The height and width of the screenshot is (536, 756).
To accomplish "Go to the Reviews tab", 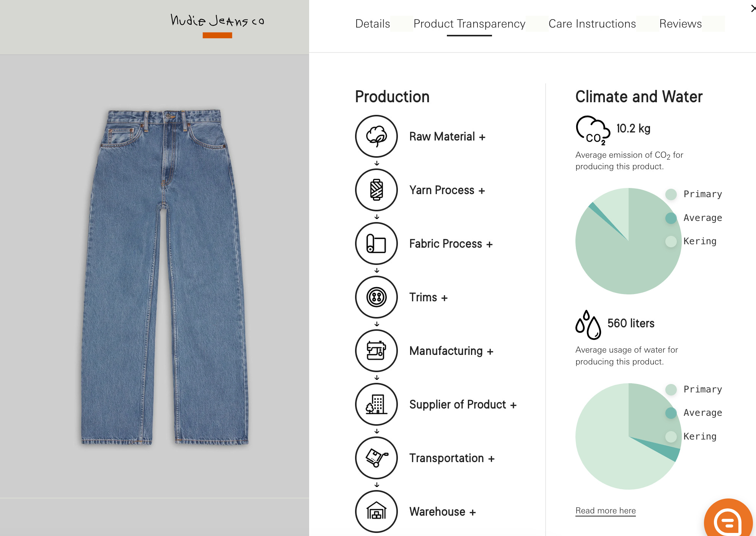I will [680, 24].
